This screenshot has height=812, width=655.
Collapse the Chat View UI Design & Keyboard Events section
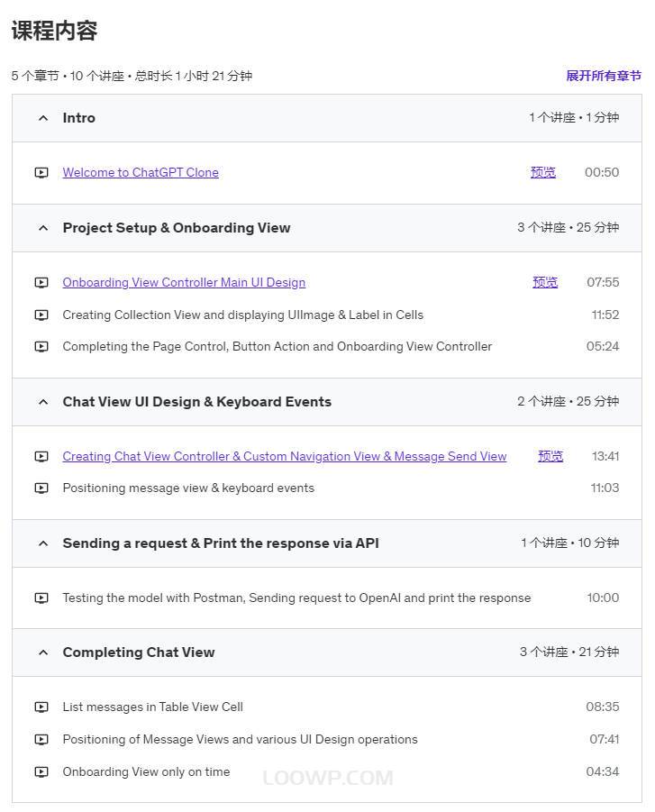point(43,402)
